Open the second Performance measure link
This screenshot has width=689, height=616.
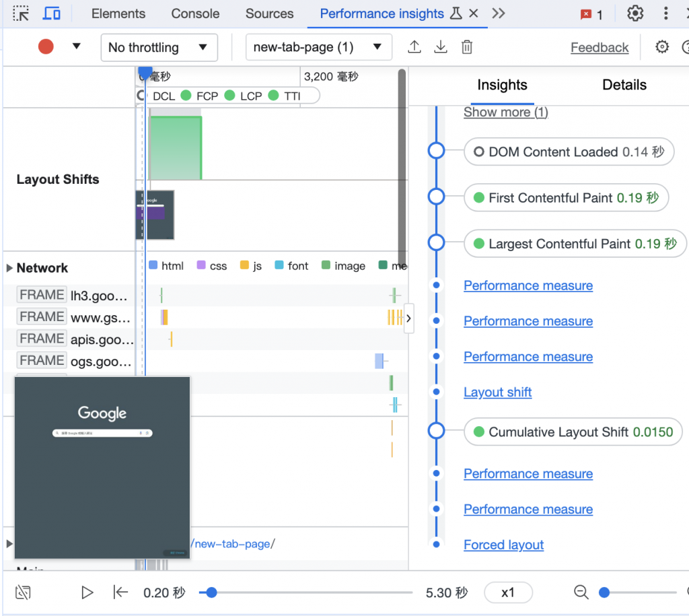(x=528, y=321)
